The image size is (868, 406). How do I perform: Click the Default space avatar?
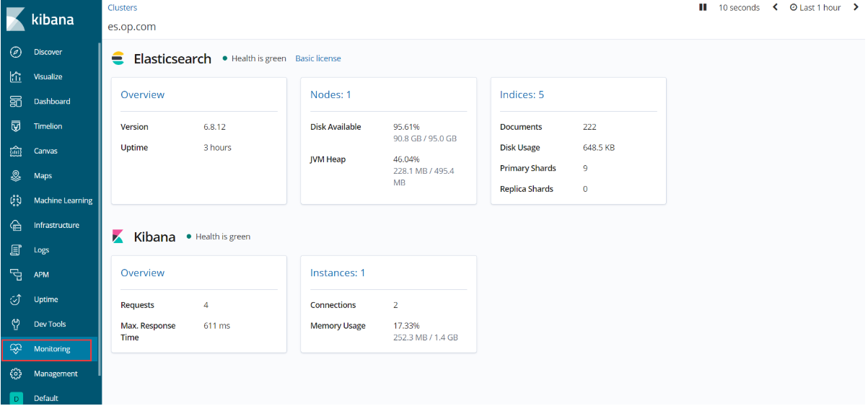(x=16, y=399)
